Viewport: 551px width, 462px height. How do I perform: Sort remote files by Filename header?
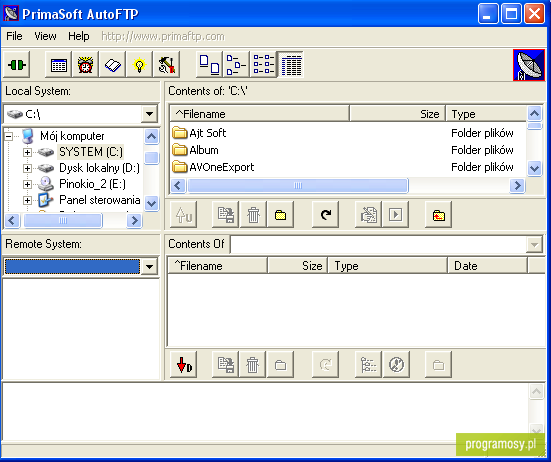click(218, 266)
